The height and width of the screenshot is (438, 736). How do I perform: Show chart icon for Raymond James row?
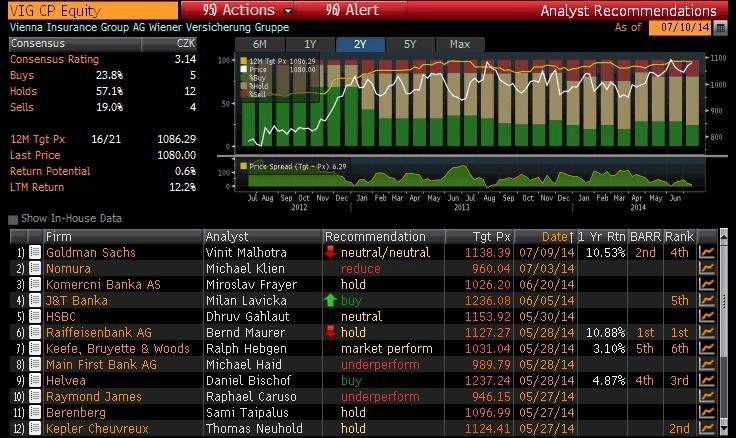[706, 396]
